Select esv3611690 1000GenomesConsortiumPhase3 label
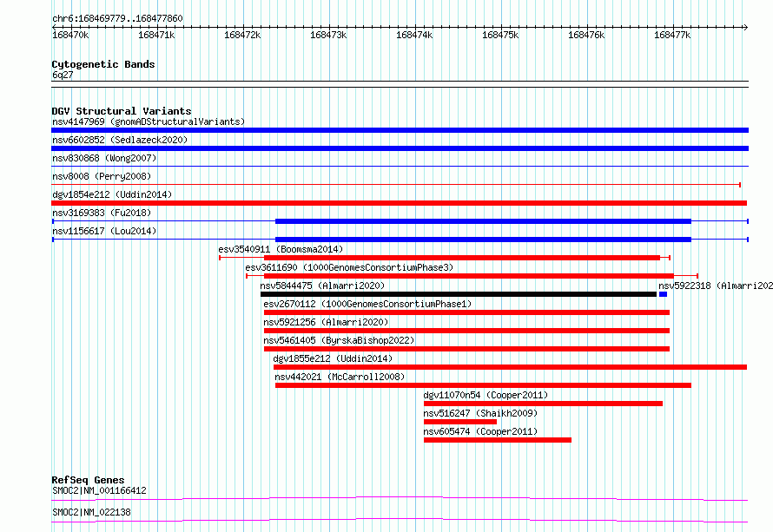 [x=349, y=267]
